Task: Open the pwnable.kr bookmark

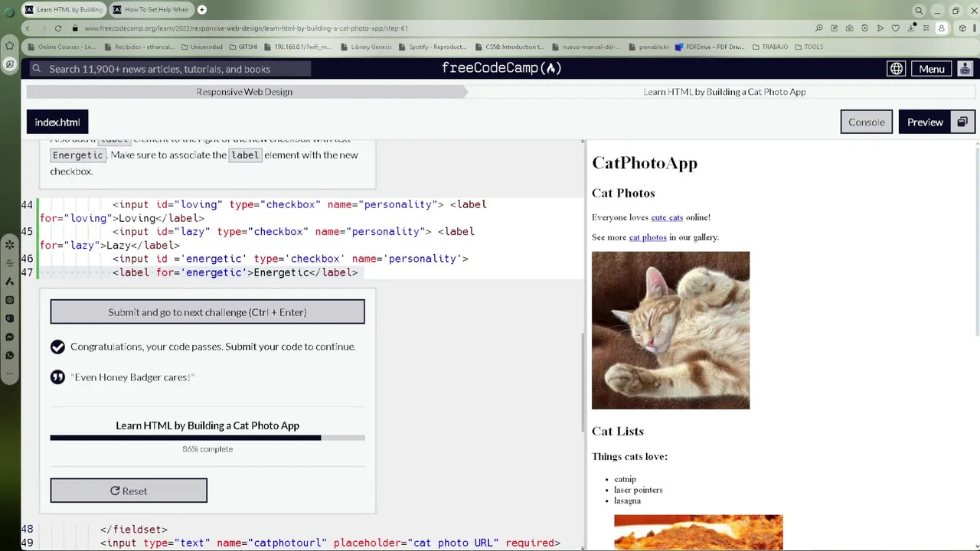Action: click(x=648, y=47)
